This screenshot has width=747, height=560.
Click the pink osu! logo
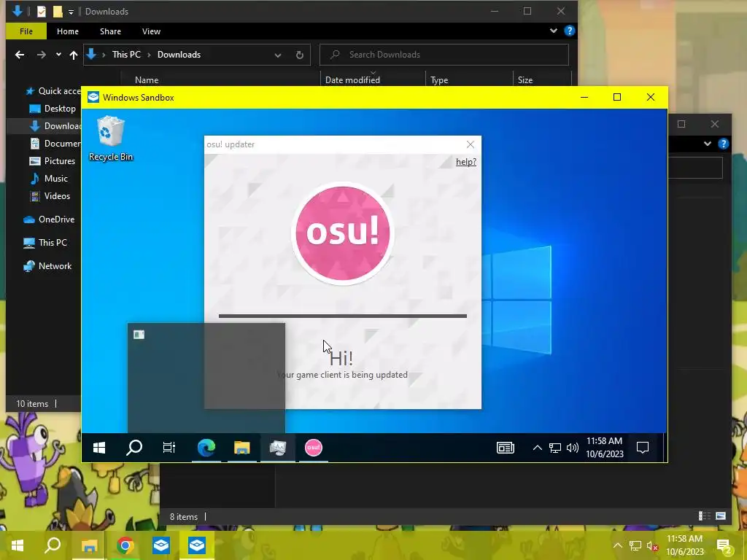(x=342, y=233)
